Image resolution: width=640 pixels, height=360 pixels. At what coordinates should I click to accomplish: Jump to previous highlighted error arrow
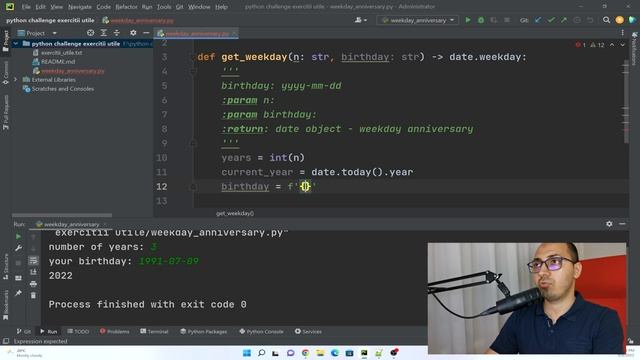coord(612,45)
